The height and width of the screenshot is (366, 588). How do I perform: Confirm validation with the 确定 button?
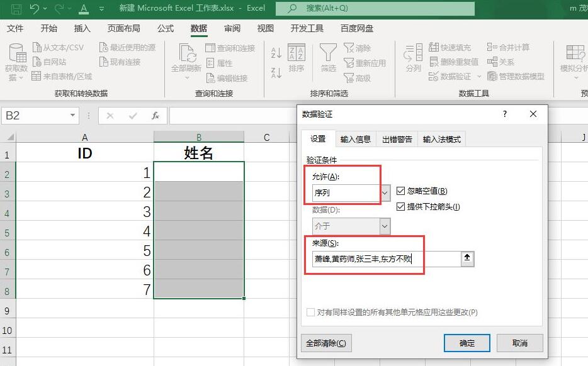tap(466, 343)
